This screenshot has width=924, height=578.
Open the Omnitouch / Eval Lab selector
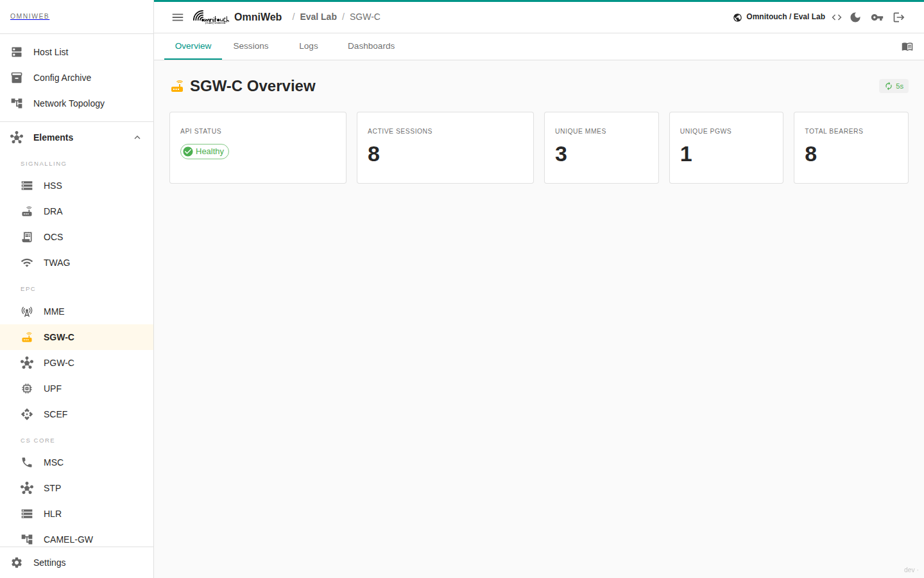pyautogui.click(x=779, y=17)
